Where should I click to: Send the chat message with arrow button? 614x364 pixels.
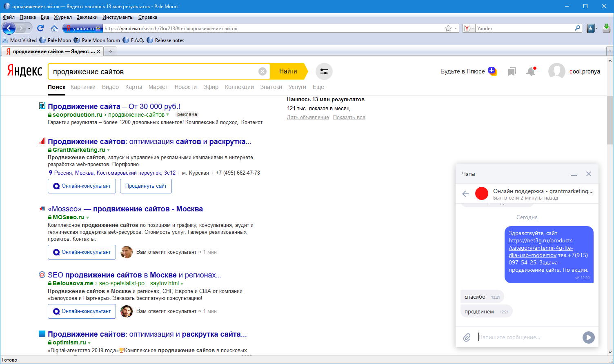[x=588, y=337]
